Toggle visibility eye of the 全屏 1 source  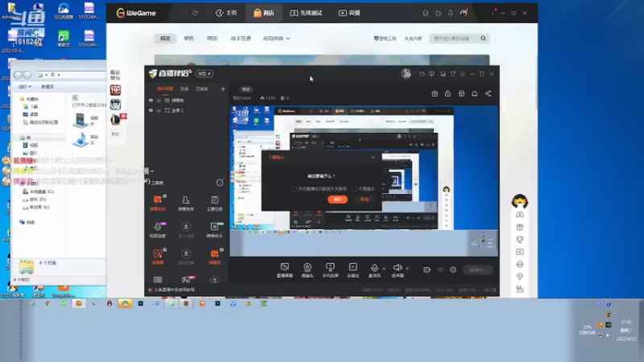[151, 110]
